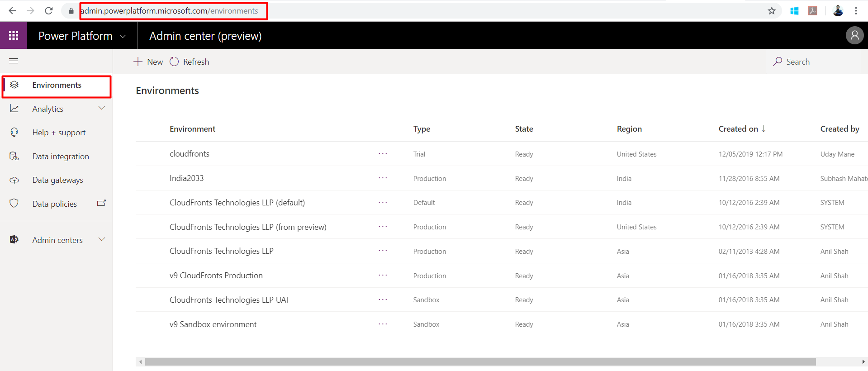
Task: Click the PDF extension icon in browser
Action: 813,11
